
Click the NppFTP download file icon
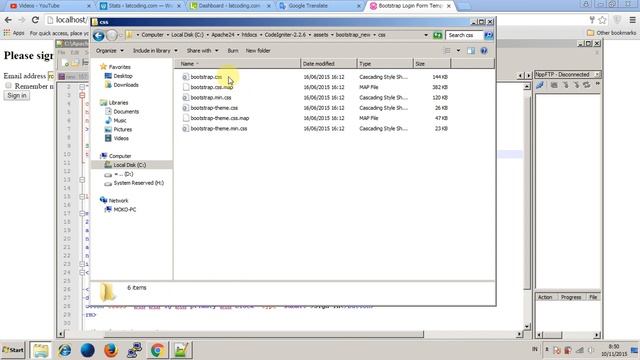(565, 85)
